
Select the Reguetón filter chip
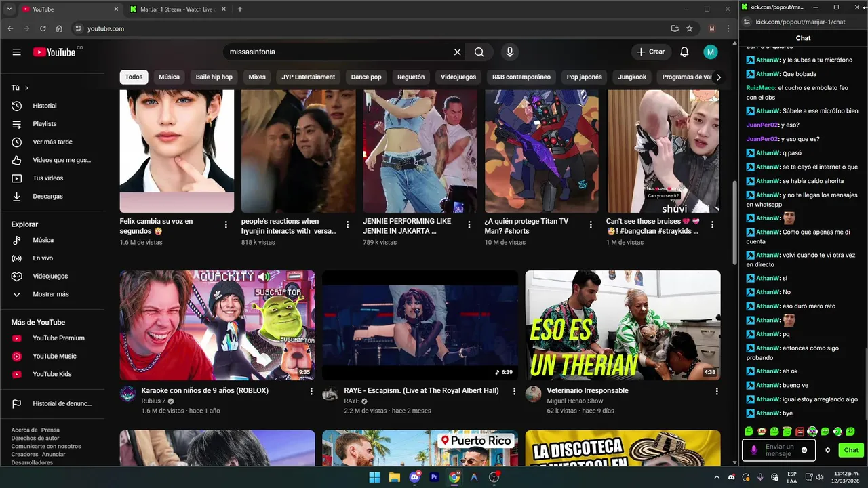(x=411, y=77)
